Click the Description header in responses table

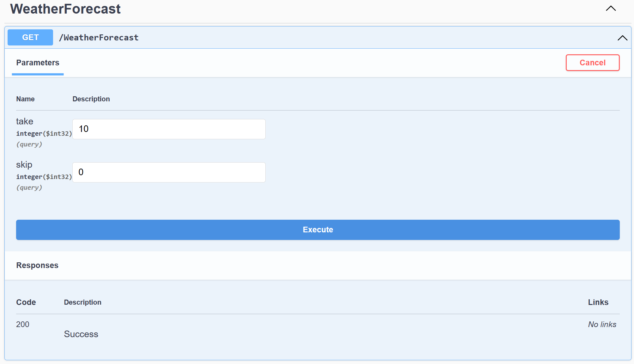pyautogui.click(x=82, y=302)
